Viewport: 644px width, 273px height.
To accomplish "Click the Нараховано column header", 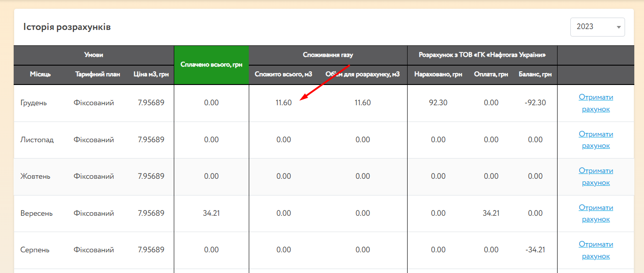I will click(x=438, y=74).
